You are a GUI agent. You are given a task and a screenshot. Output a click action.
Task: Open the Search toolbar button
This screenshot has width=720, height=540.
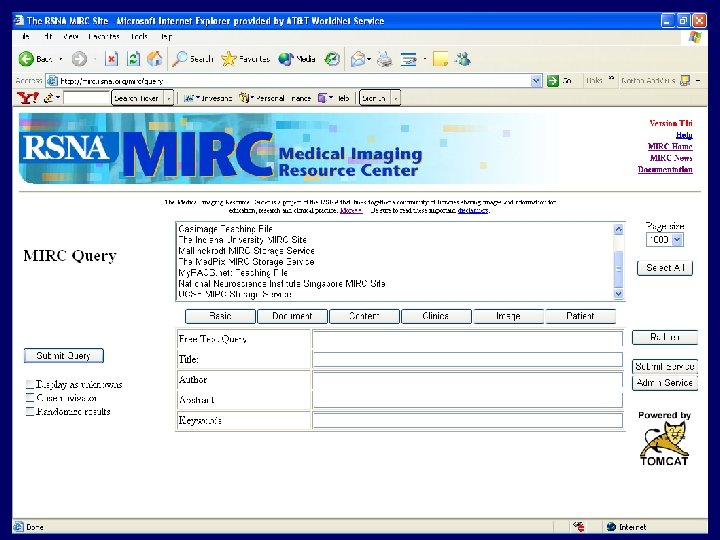click(193, 59)
